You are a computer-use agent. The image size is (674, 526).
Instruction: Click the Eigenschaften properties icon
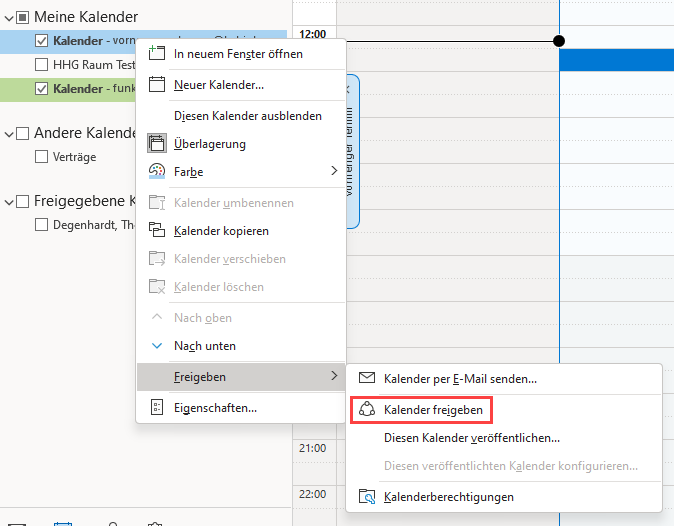[x=157, y=407]
